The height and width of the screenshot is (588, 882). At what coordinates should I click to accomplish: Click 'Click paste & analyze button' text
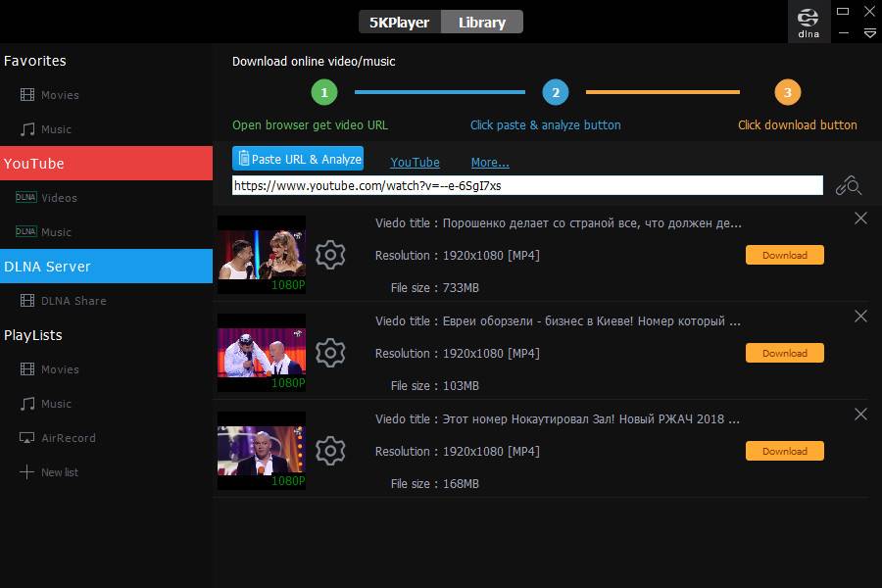tap(546, 124)
